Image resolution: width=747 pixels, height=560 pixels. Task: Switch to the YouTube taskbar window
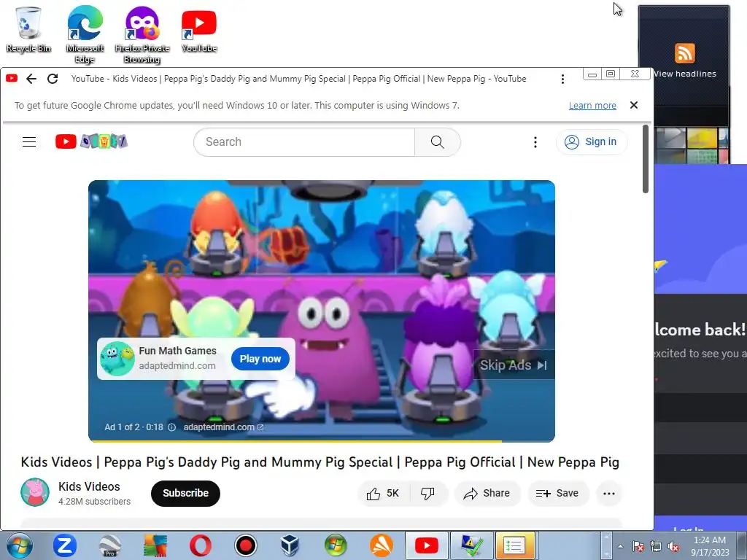426,545
